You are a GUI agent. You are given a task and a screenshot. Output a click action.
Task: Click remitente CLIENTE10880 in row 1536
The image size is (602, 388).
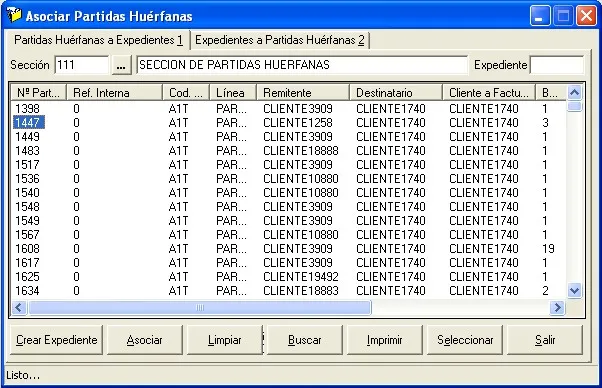click(301, 179)
